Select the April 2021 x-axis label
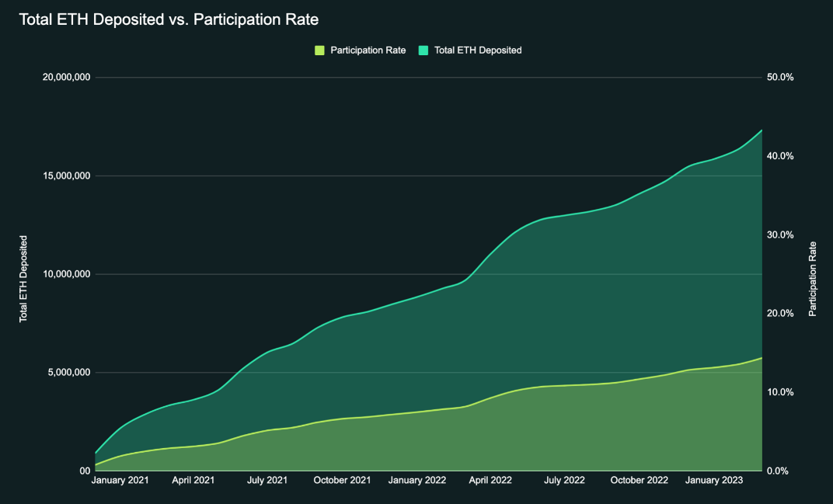The height and width of the screenshot is (504, 833). 193,481
